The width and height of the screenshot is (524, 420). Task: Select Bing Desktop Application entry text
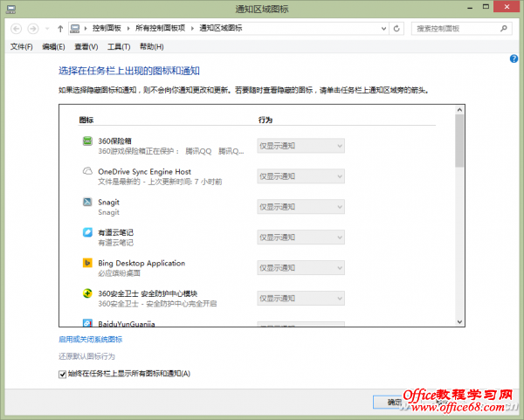pos(141,264)
